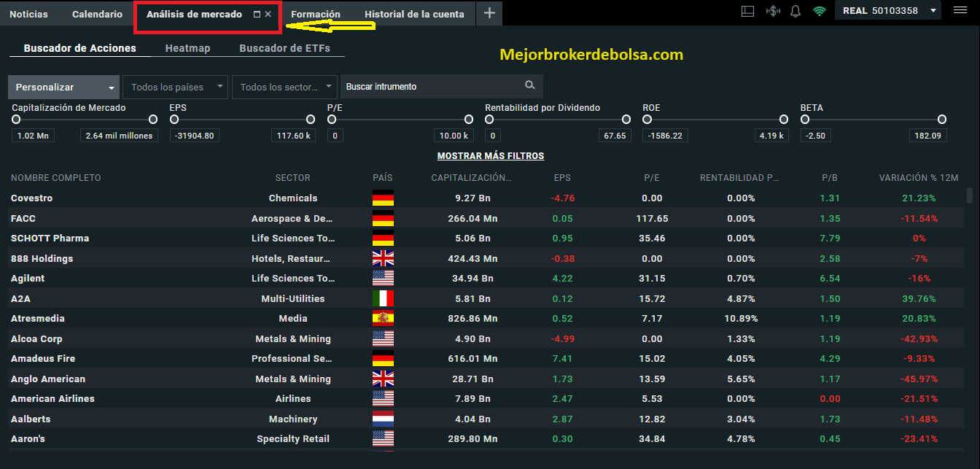Click the US flag for Agilent

point(383,278)
